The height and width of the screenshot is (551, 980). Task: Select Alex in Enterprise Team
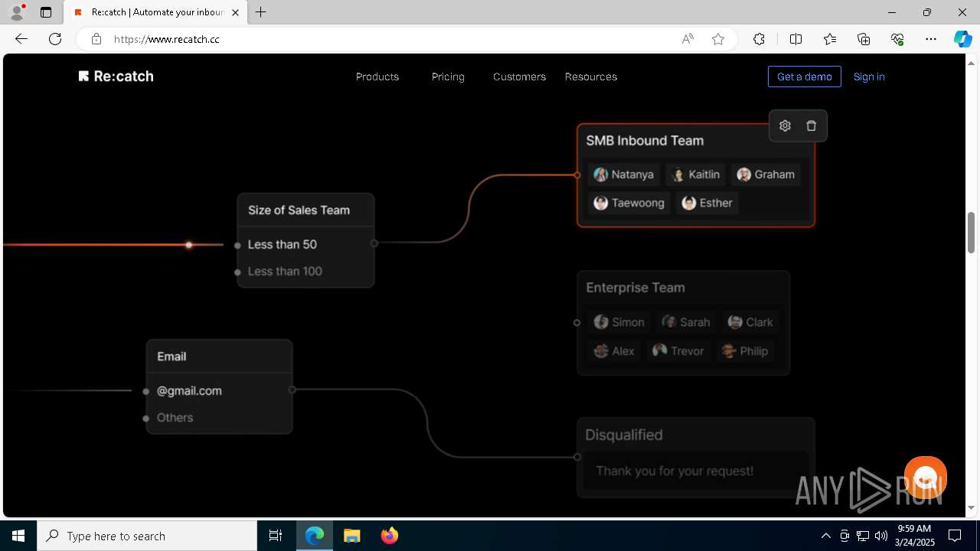point(614,351)
